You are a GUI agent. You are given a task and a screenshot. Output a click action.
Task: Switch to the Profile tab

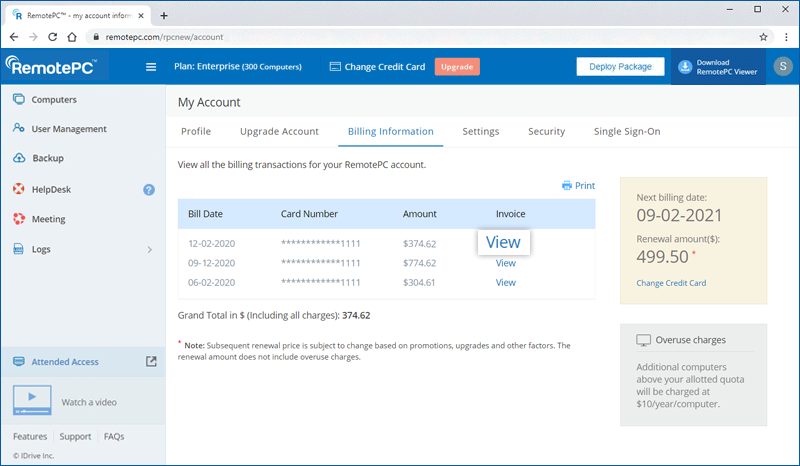tap(196, 131)
